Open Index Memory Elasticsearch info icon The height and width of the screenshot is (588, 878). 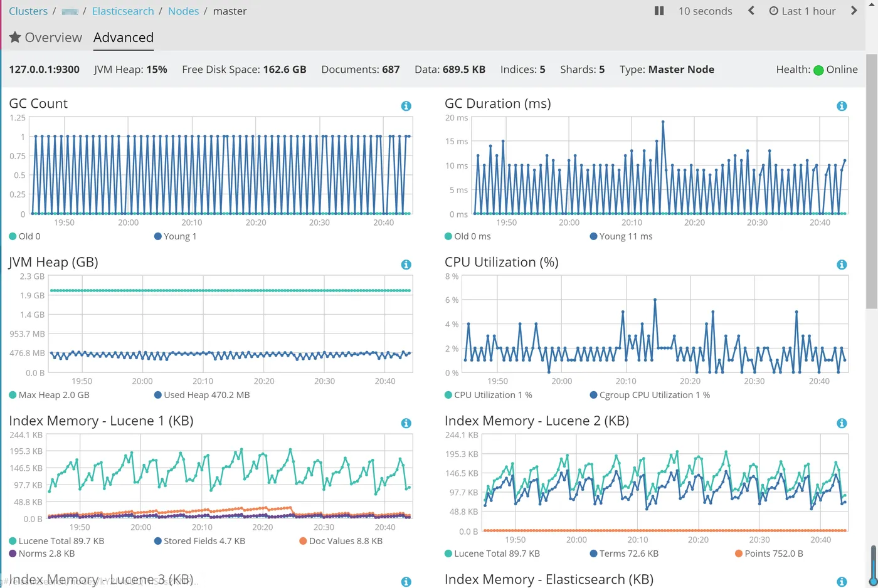(842, 582)
